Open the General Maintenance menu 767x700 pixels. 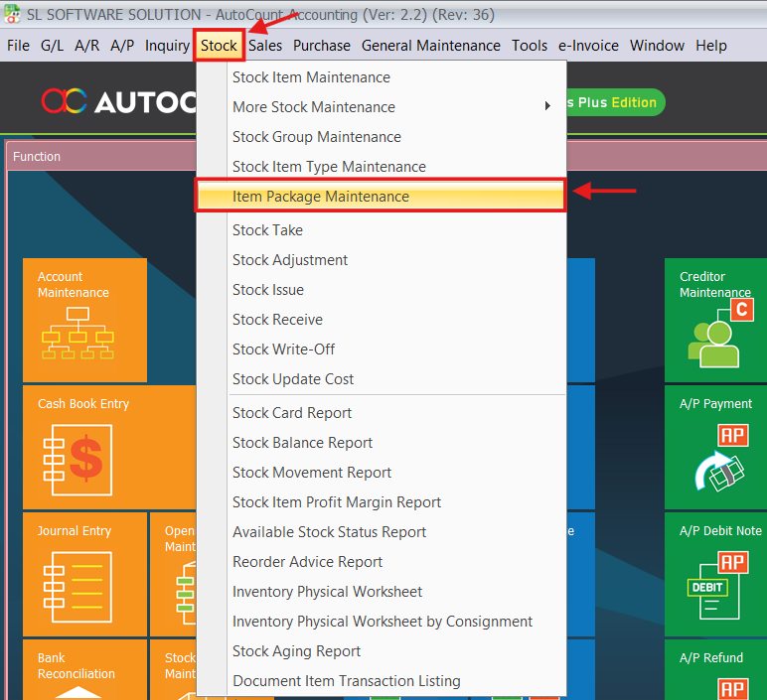[431, 46]
